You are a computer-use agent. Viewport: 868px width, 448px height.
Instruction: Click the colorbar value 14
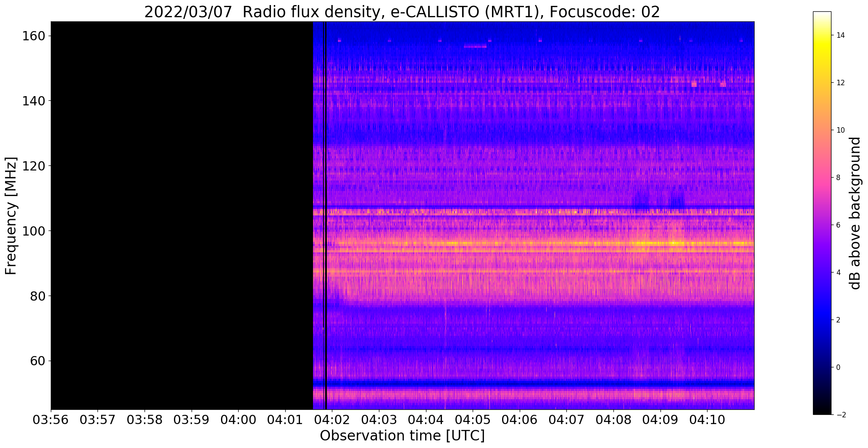[x=841, y=35]
